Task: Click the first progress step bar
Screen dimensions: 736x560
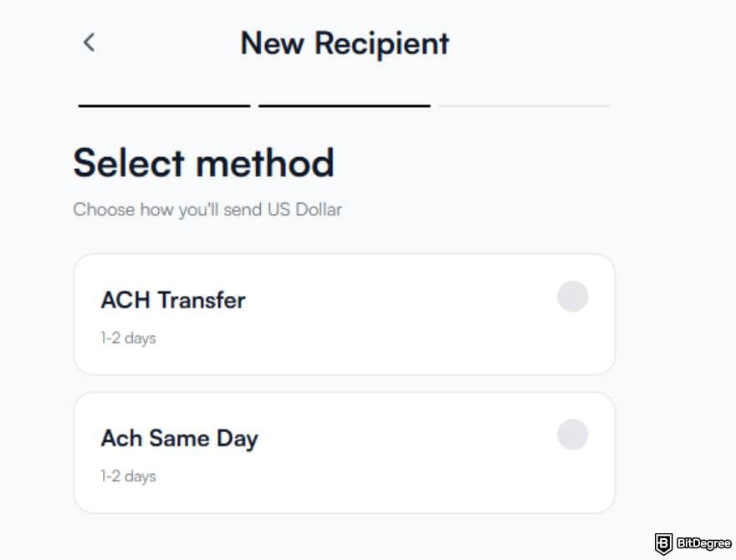Action: point(163,105)
